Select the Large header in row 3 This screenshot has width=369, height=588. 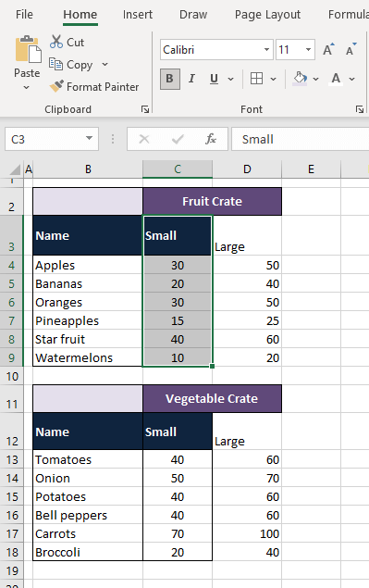point(247,235)
